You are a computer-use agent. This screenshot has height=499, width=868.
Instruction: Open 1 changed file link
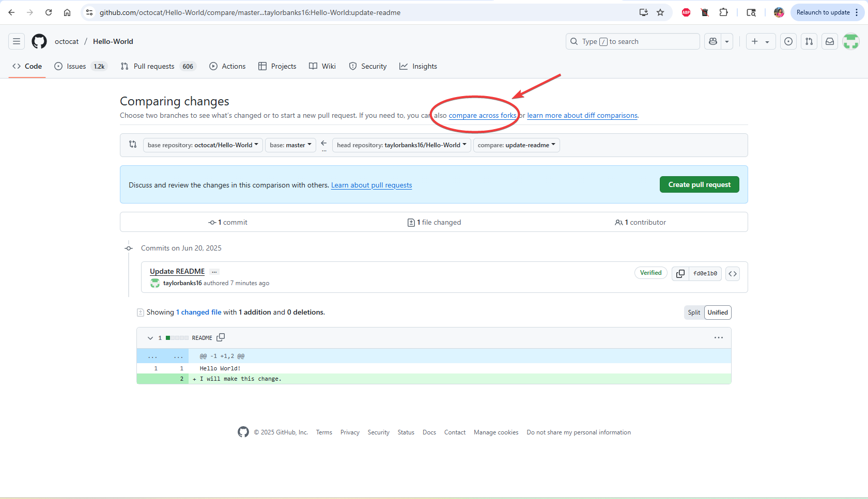[199, 312]
